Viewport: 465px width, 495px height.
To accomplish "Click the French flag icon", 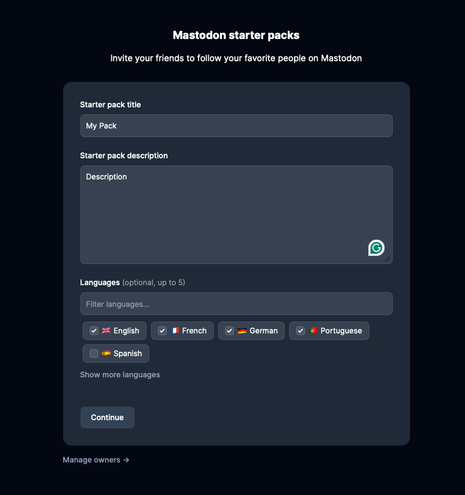I will point(175,331).
